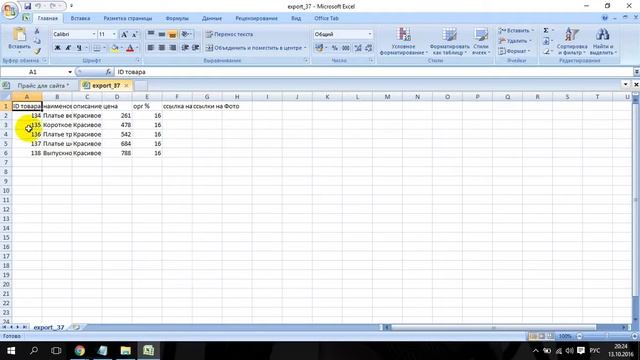
Task: Increase font size with large A
Action: point(124,34)
